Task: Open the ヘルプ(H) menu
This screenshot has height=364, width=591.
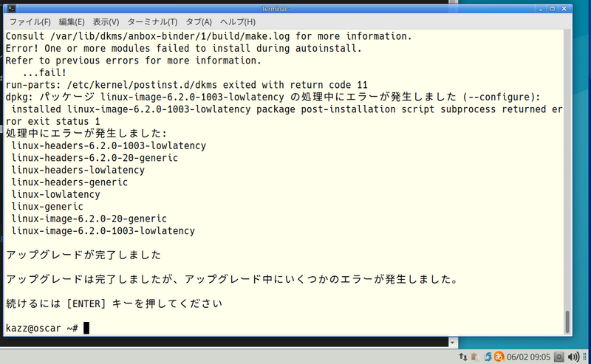Action: [x=238, y=22]
